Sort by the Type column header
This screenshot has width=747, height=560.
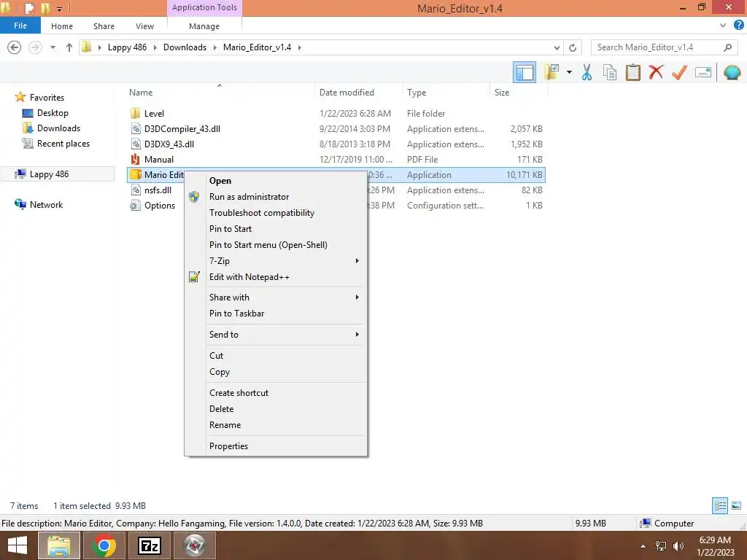pyautogui.click(x=417, y=93)
